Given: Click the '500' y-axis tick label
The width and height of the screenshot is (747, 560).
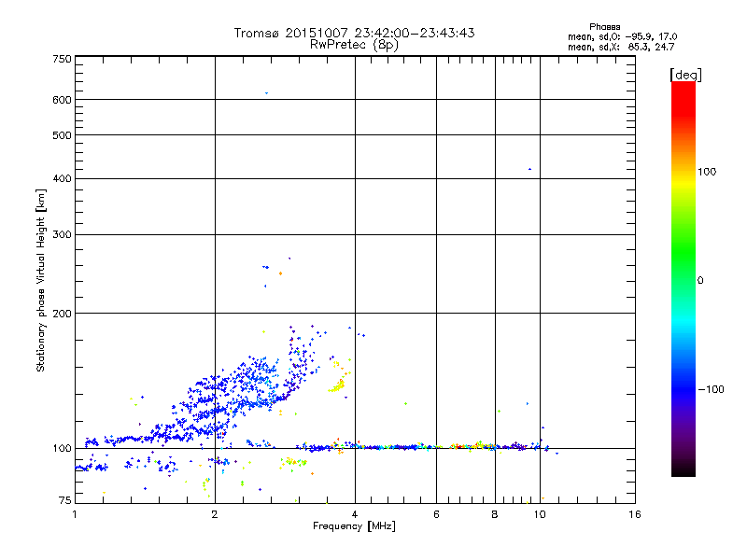Looking at the screenshot, I should click(62, 135).
